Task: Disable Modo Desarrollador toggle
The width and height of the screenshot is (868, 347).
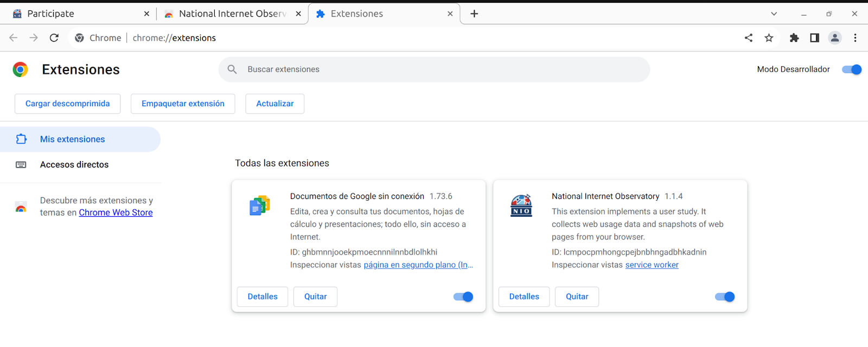Action: pyautogui.click(x=851, y=69)
